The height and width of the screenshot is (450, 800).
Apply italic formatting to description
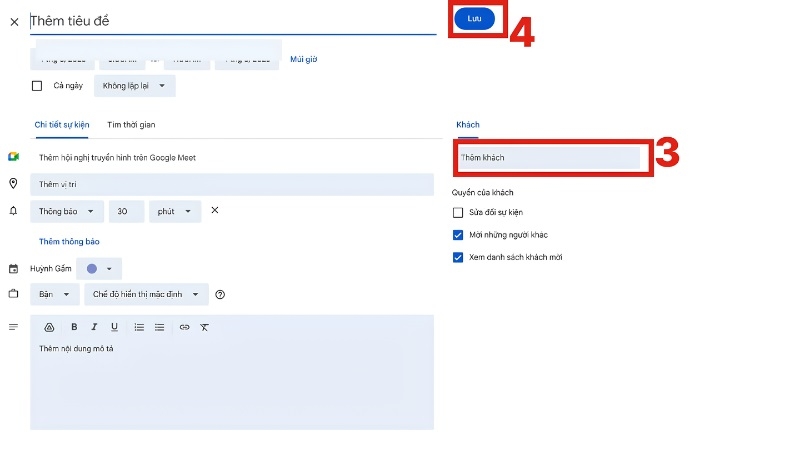point(94,327)
